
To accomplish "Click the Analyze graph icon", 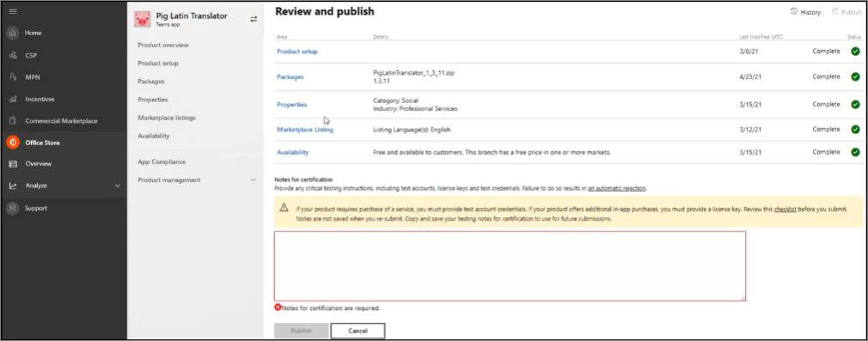I will [13, 186].
